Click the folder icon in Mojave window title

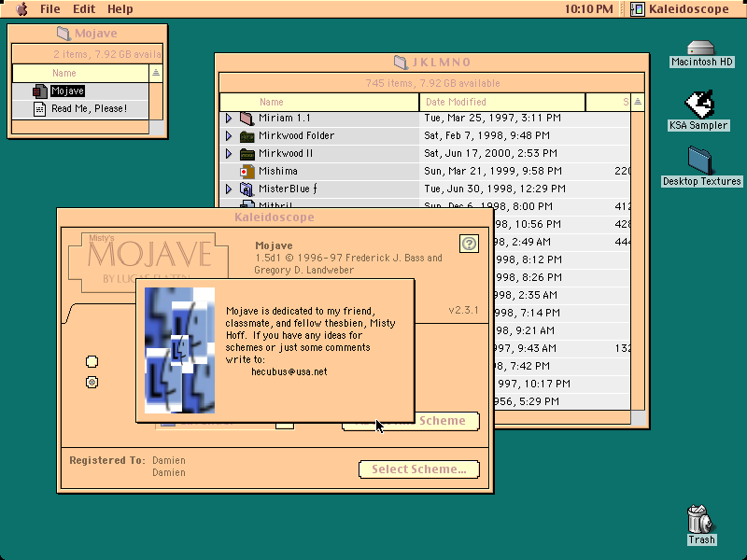pyautogui.click(x=63, y=34)
